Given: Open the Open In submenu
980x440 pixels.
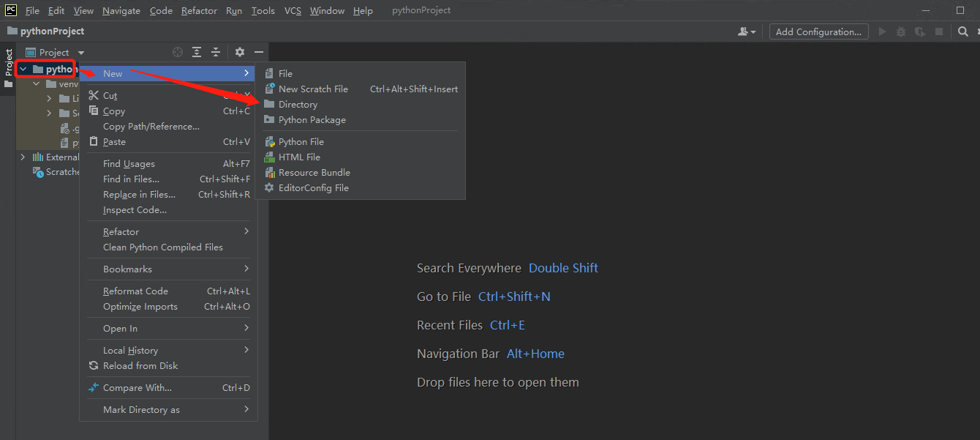Looking at the screenshot, I should point(169,328).
